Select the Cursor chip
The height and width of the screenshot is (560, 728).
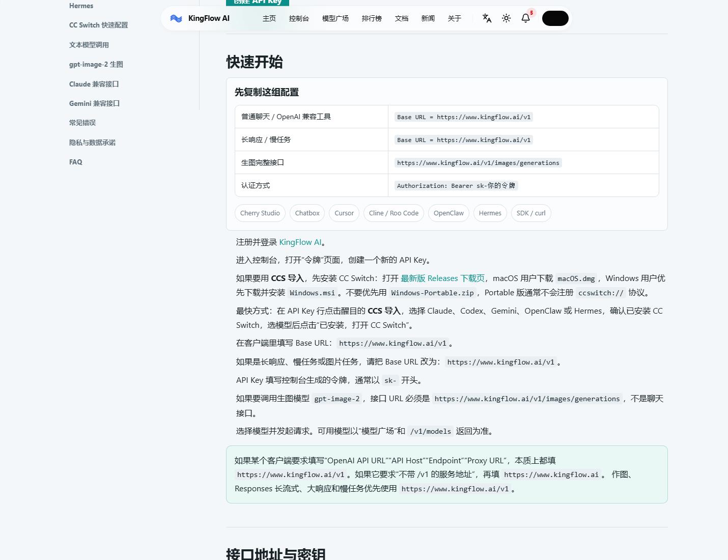tap(344, 213)
